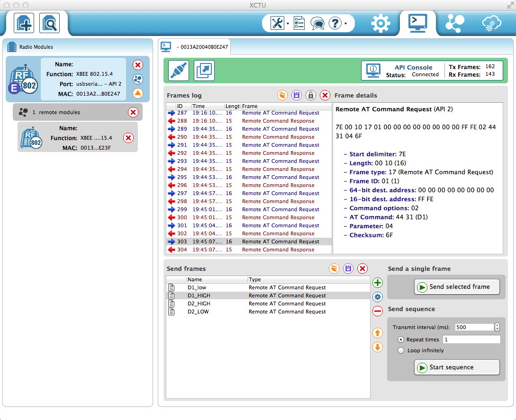Select the Discover Radio Modules tool
516x420 pixels.
(x=49, y=23)
